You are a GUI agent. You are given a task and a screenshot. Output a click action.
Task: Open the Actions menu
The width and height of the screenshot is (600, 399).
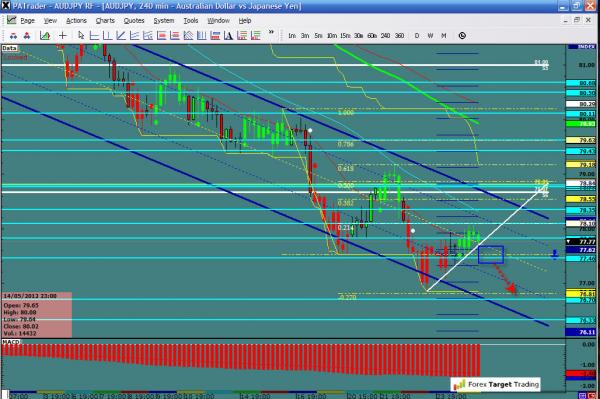pos(76,21)
